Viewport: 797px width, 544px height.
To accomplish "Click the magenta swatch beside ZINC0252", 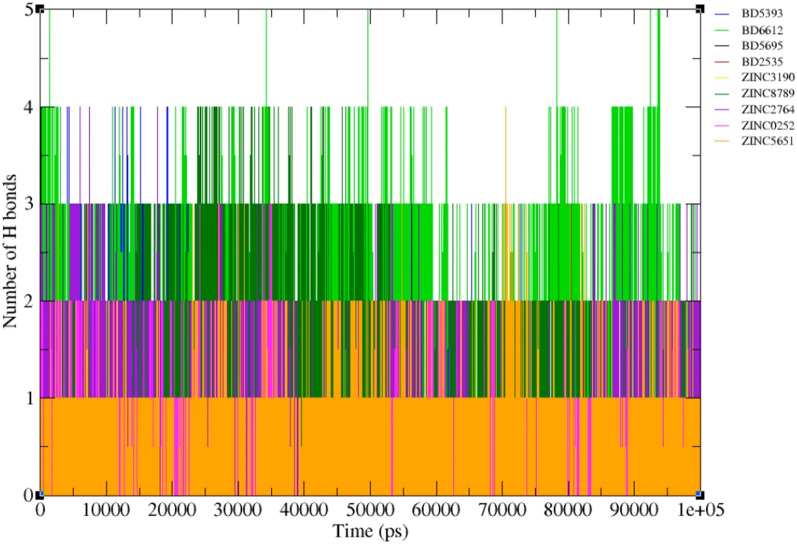I will (722, 126).
